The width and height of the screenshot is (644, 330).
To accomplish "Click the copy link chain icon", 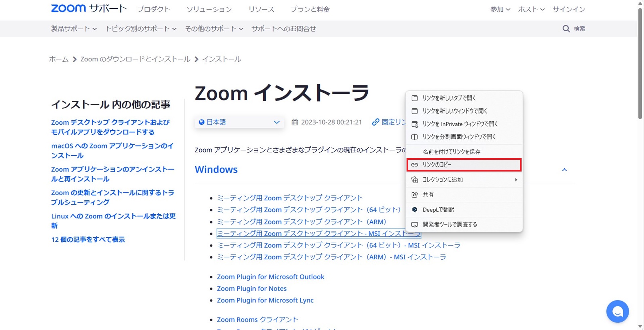I will pyautogui.click(x=415, y=165).
